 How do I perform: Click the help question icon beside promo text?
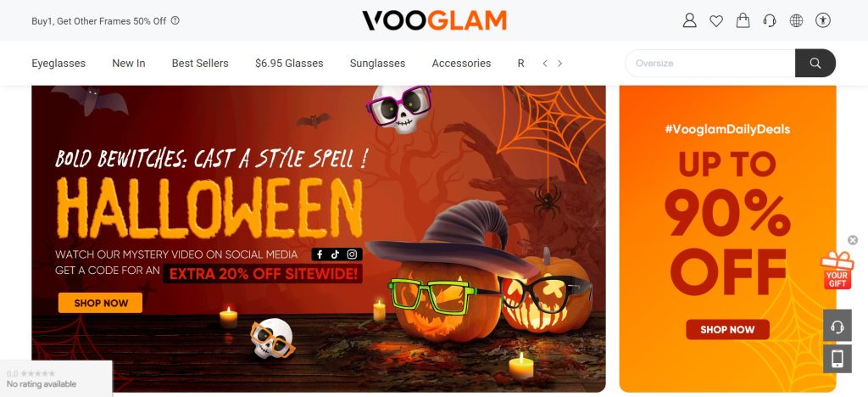pos(175,20)
